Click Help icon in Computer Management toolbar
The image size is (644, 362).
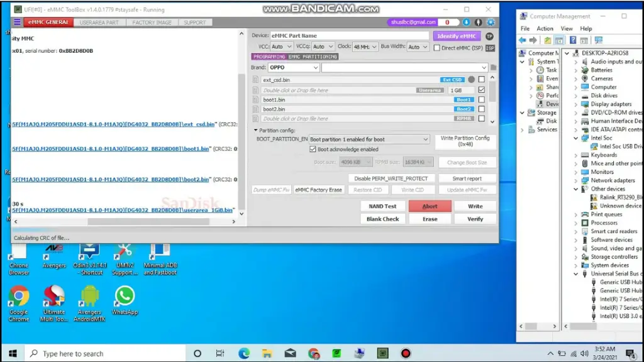point(572,40)
